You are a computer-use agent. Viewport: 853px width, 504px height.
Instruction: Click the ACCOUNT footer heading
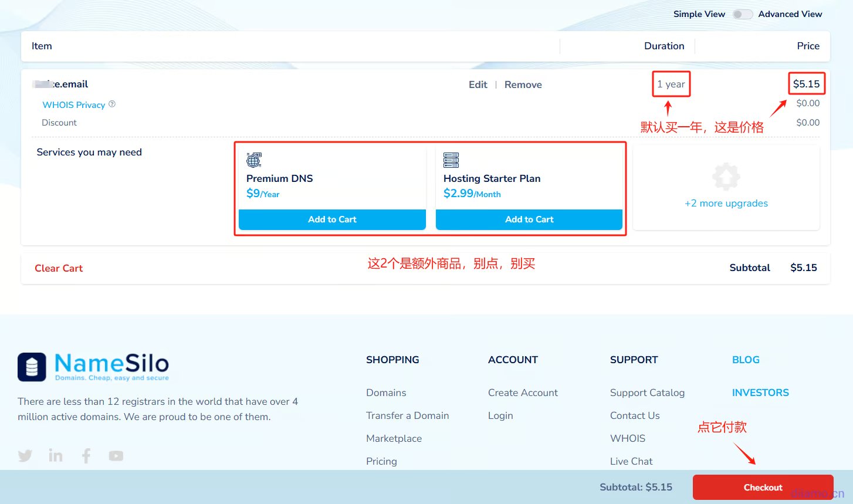pos(513,360)
